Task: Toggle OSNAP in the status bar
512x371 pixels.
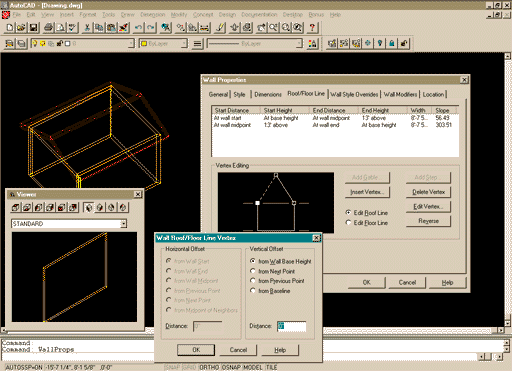Action: tap(231, 367)
